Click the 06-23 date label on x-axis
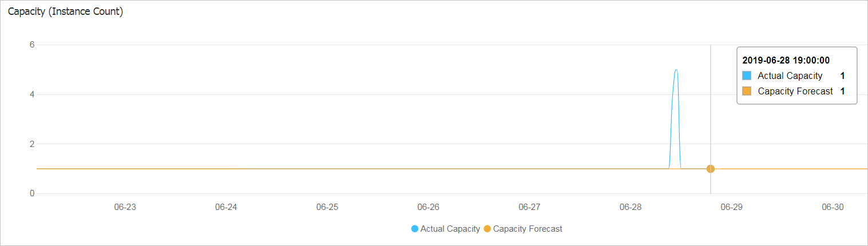Screen dimensions: 868x246 click(x=125, y=207)
